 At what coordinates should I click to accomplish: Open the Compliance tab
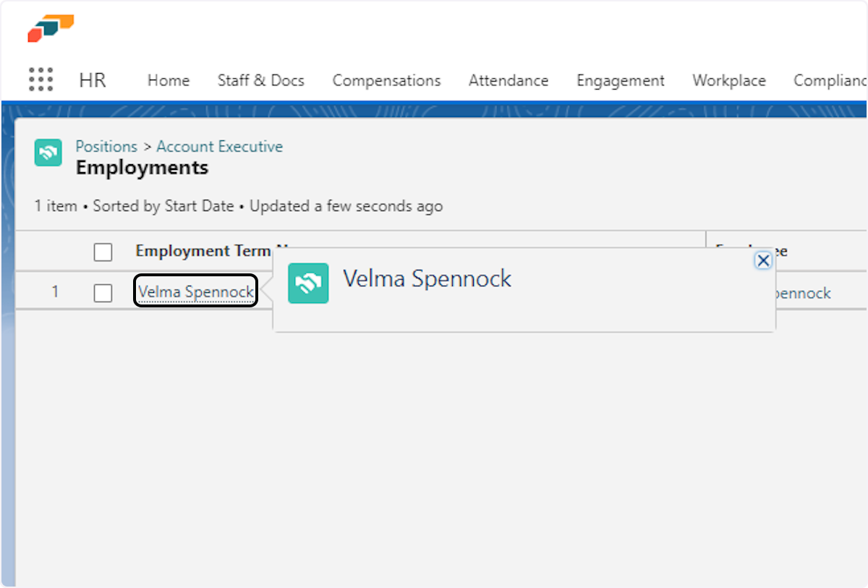(829, 80)
